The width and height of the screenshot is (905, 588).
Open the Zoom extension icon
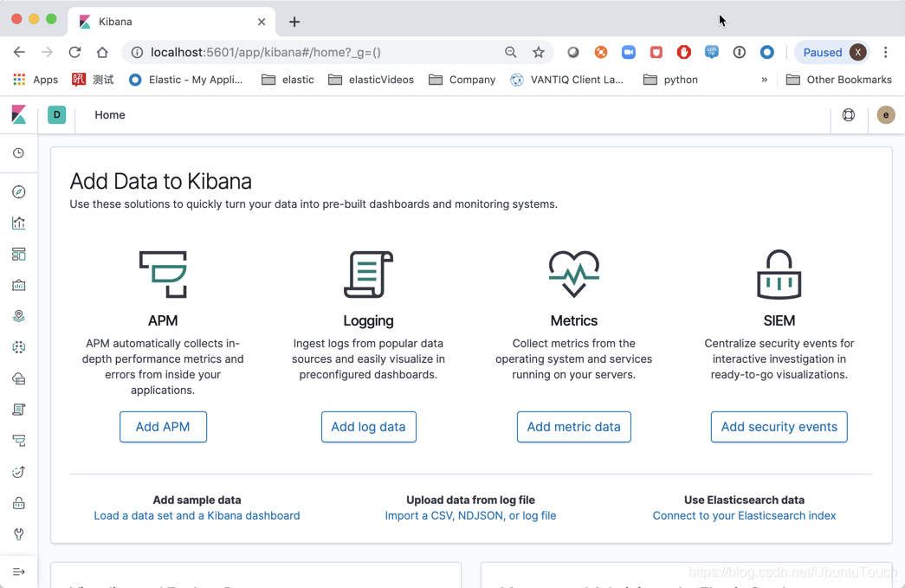[629, 53]
